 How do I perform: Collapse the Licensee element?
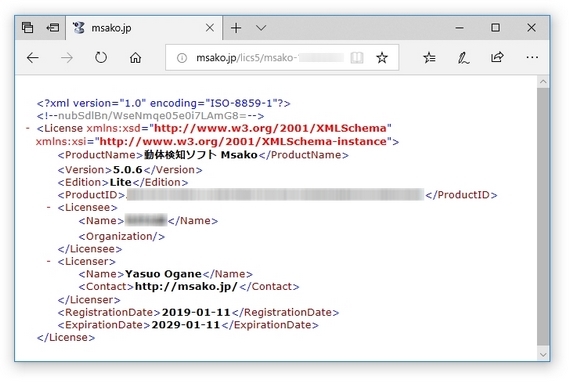click(49, 207)
